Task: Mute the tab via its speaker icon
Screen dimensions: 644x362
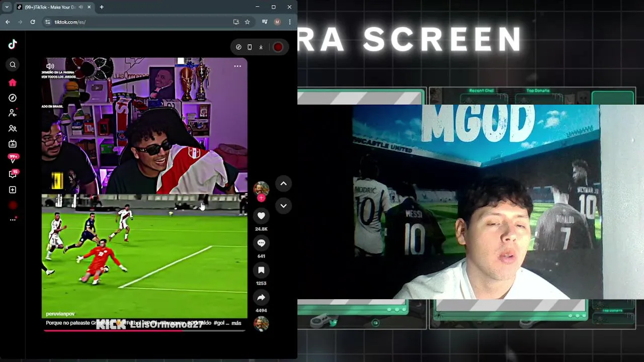Action: [x=80, y=7]
